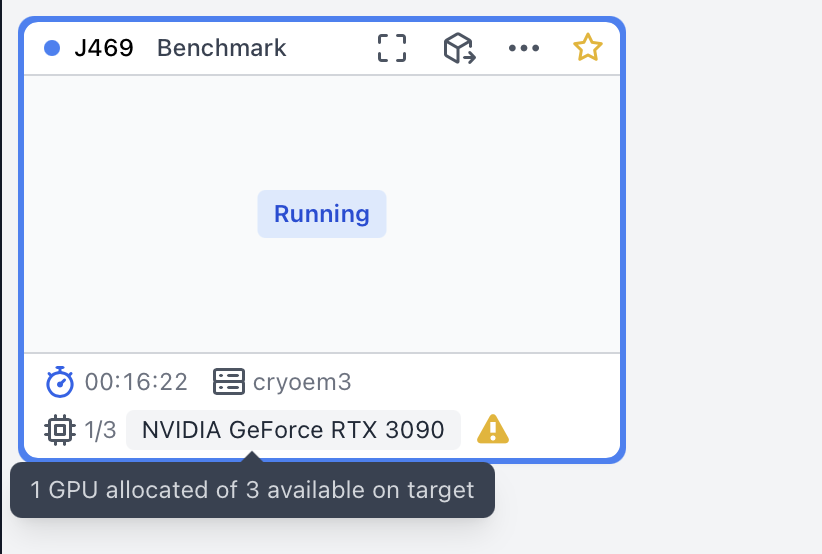
Task: Click the server lane icon beside cryoem3
Action: tap(229, 382)
